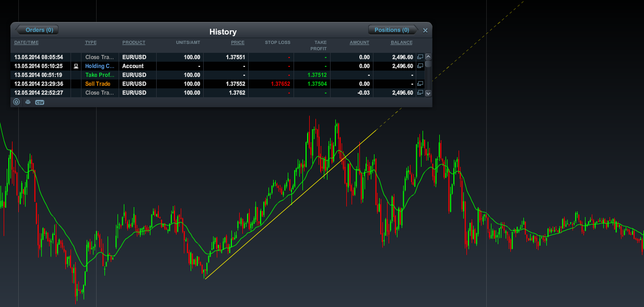Select the 13.05.2014 08:05:54 date cell

(x=39, y=57)
